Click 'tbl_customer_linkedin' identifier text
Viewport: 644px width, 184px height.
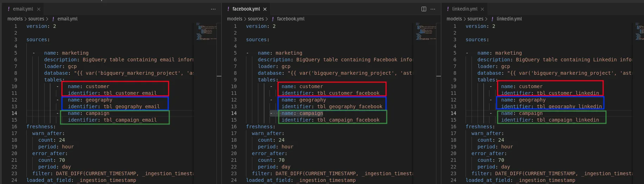568,93
